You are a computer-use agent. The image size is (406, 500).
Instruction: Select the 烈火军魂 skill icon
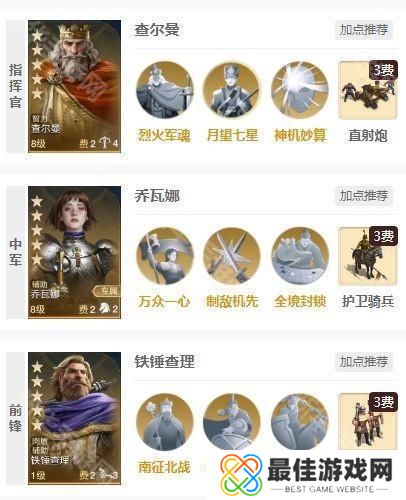click(x=165, y=90)
